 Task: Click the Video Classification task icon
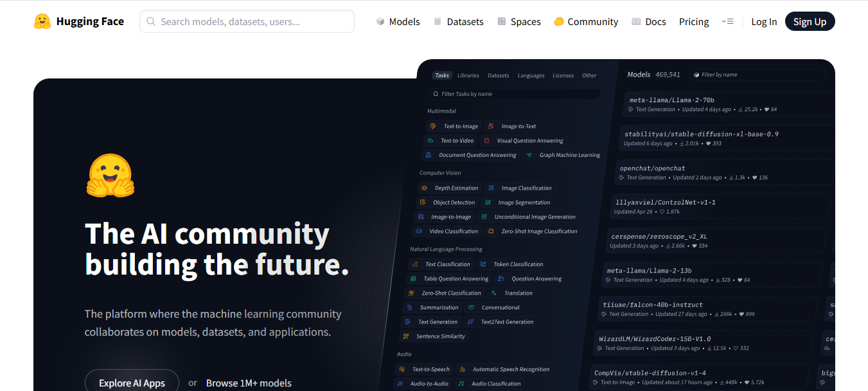pos(420,231)
